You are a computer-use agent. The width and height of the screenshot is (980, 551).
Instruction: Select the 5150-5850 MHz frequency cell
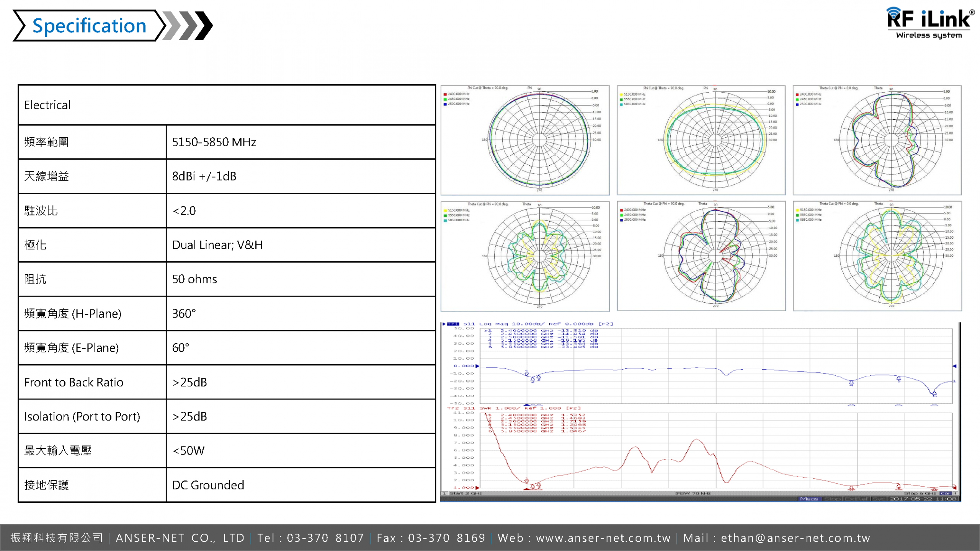click(x=301, y=142)
